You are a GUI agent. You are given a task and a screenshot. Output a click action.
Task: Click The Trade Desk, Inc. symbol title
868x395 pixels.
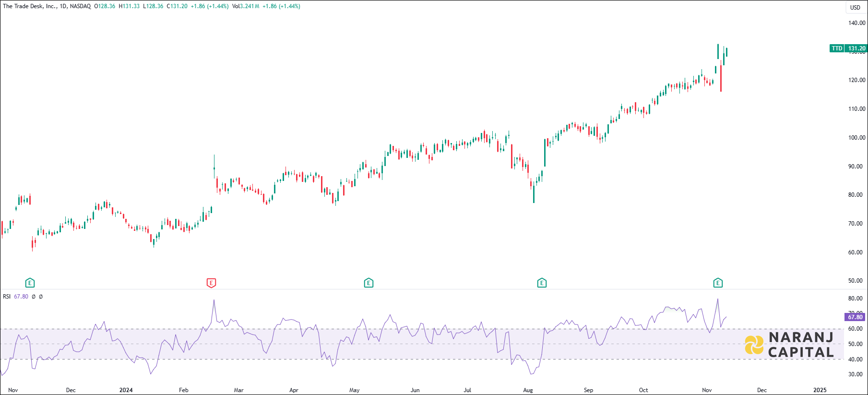click(x=30, y=6)
